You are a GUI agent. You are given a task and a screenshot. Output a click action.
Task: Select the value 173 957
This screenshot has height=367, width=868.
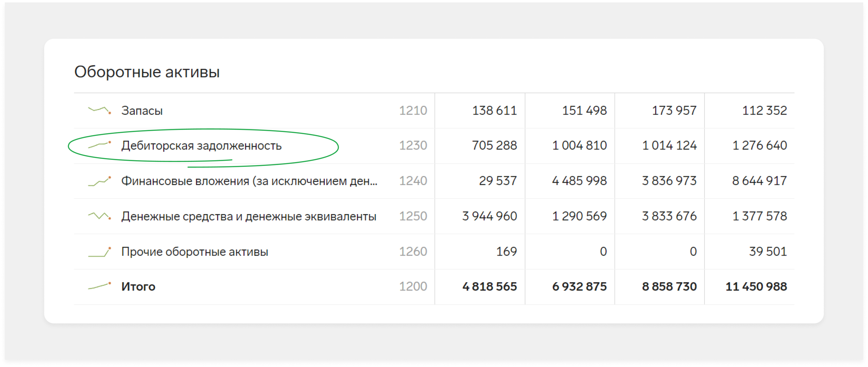coord(674,111)
